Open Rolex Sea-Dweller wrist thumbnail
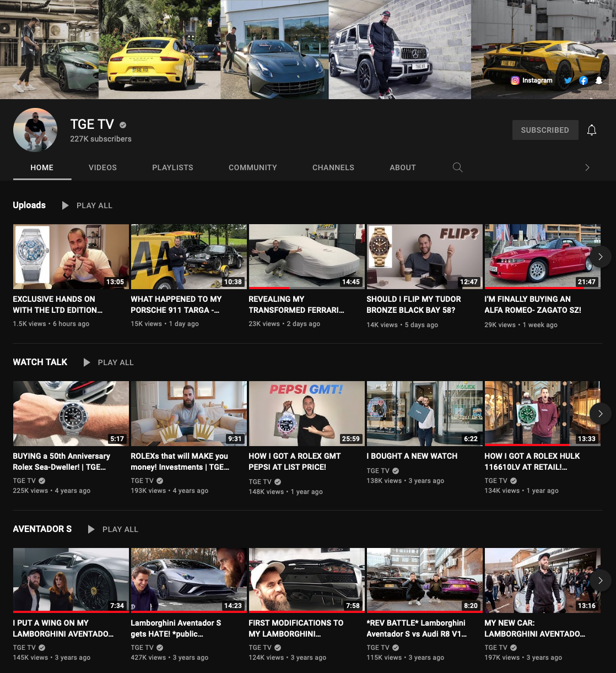 pyautogui.click(x=71, y=414)
